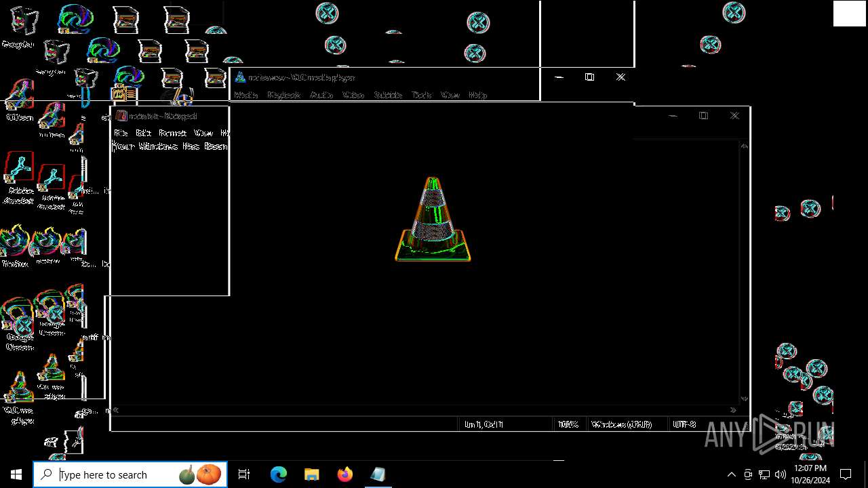Click the 100% zoom status entry
Screen dimensions: 868x488
[x=568, y=424]
